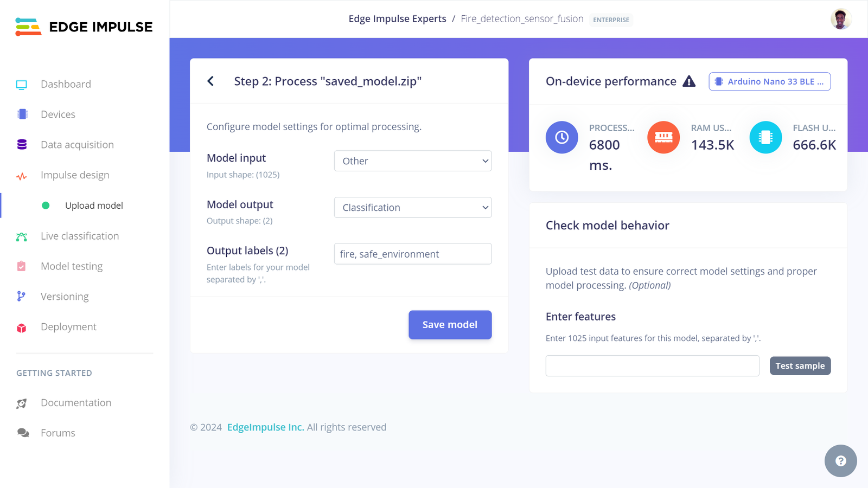Open the Arduino Nano 33 BLE device selector
868x488 pixels.
coord(770,81)
